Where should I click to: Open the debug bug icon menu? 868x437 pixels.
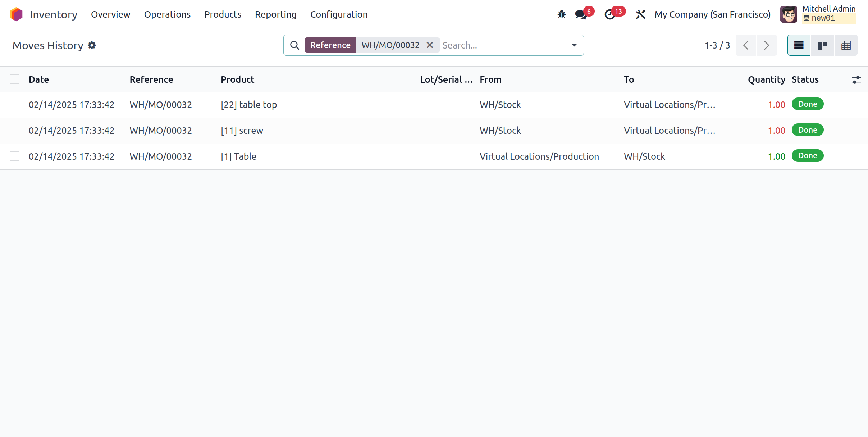tap(561, 14)
